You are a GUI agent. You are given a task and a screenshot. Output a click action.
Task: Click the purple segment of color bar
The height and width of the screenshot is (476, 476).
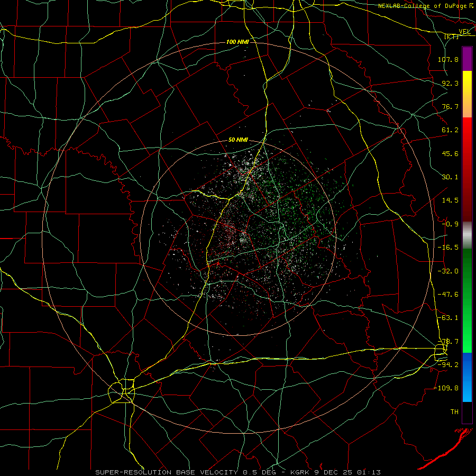coord(467,59)
